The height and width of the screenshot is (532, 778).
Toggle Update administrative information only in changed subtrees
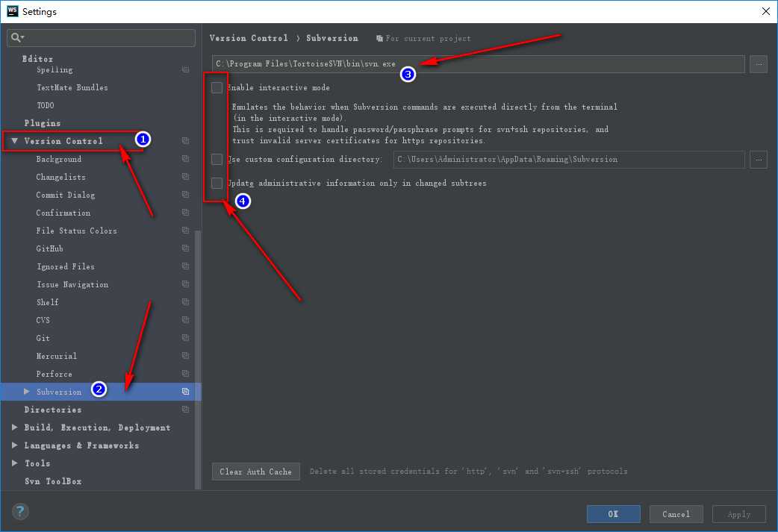(x=217, y=183)
